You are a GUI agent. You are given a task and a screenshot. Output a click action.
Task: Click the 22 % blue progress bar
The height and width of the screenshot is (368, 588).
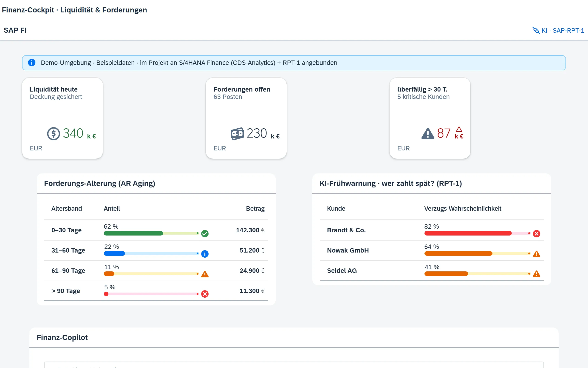(151, 253)
